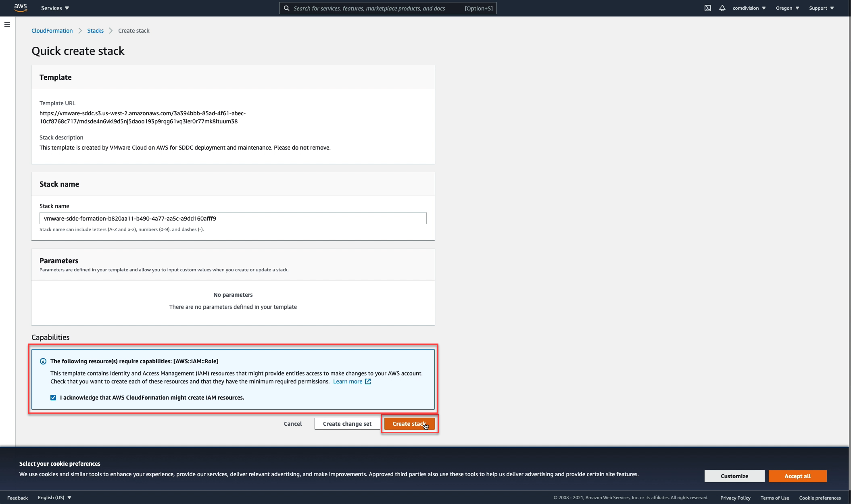851x504 pixels.
Task: Open the comdivision account dropdown
Action: [x=749, y=8]
